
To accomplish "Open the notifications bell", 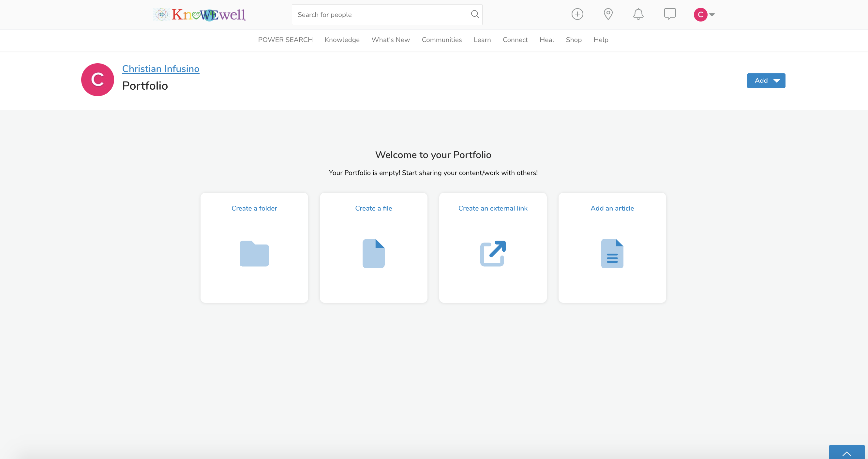I will [638, 14].
